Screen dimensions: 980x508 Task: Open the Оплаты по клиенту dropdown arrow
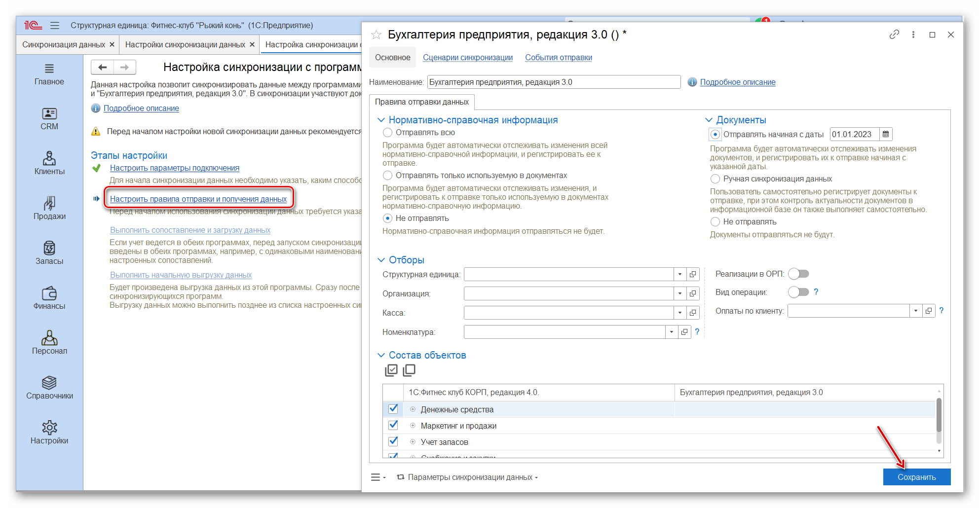[916, 311]
